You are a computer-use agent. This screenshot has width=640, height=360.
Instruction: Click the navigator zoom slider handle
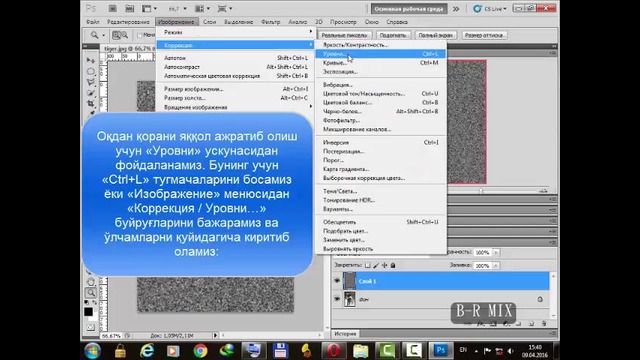point(481,191)
